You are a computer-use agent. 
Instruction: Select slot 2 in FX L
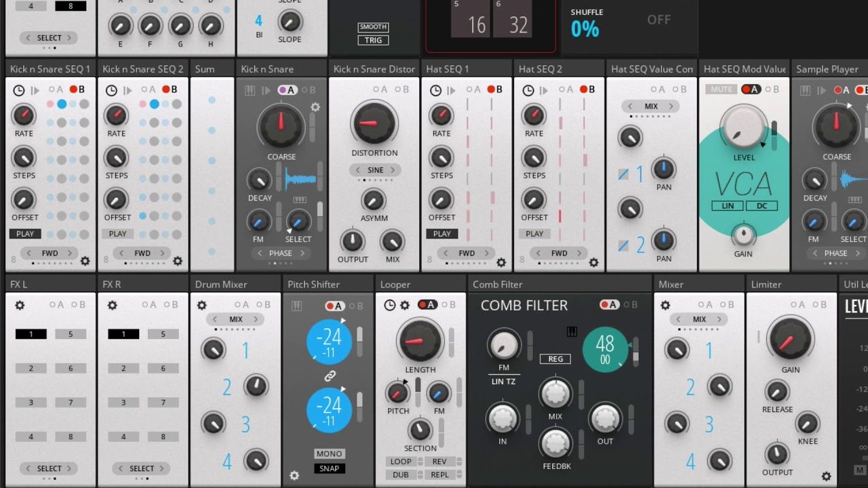31,369
